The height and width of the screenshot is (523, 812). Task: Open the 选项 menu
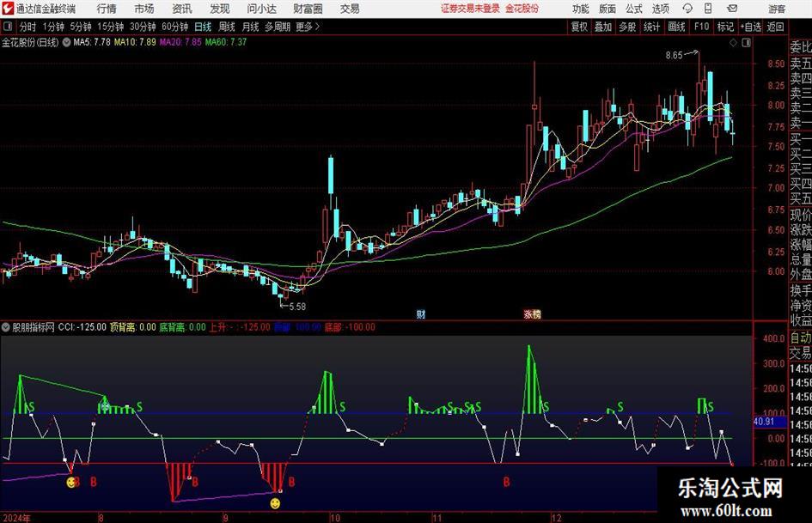(x=660, y=9)
